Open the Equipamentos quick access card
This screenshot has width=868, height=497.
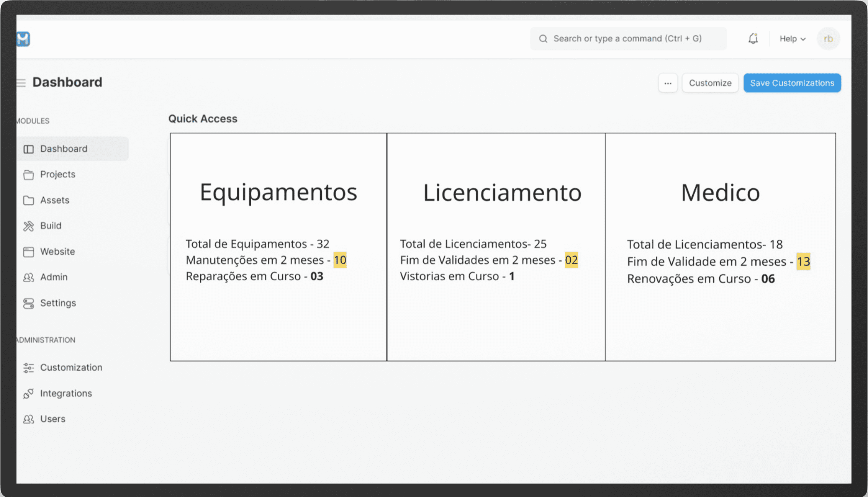pos(278,247)
